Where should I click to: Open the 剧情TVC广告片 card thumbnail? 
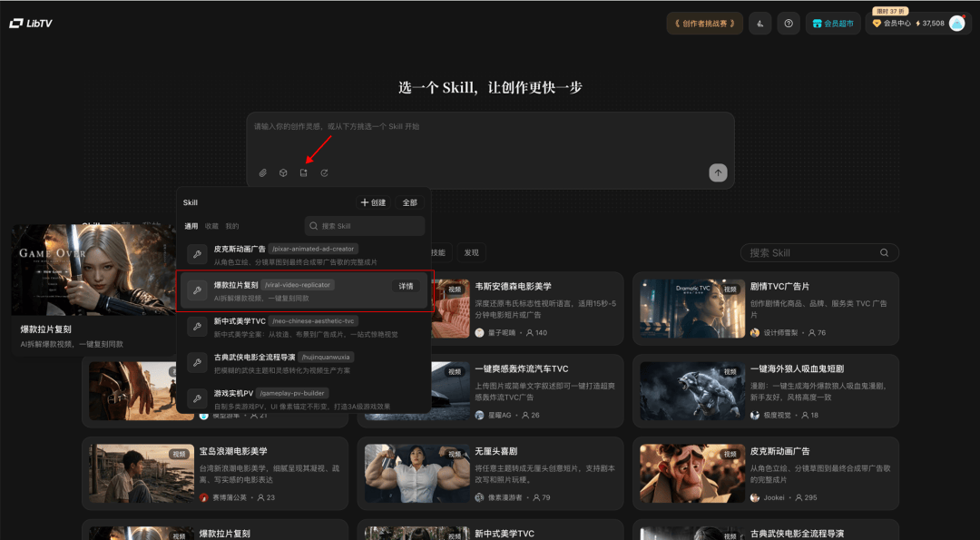[x=692, y=309]
